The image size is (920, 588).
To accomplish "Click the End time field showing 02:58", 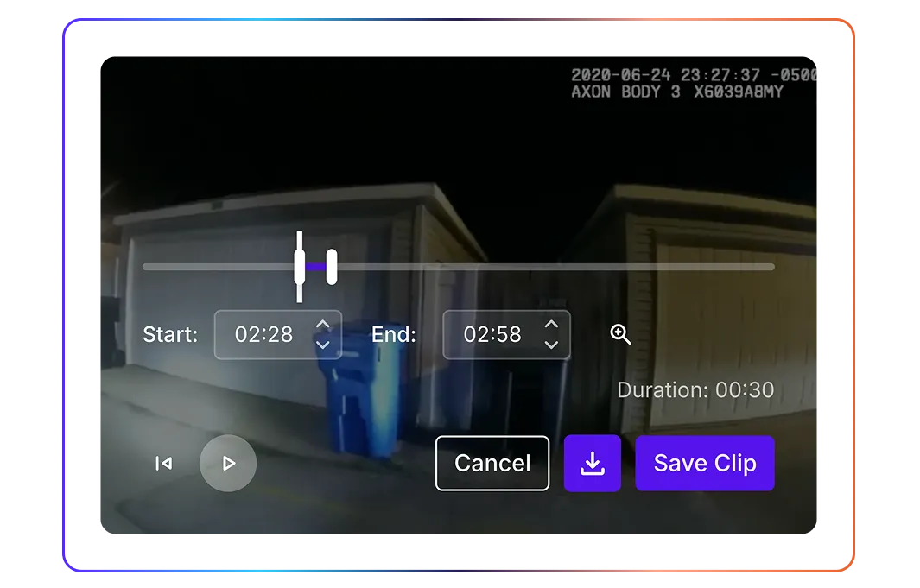I will 506,335.
